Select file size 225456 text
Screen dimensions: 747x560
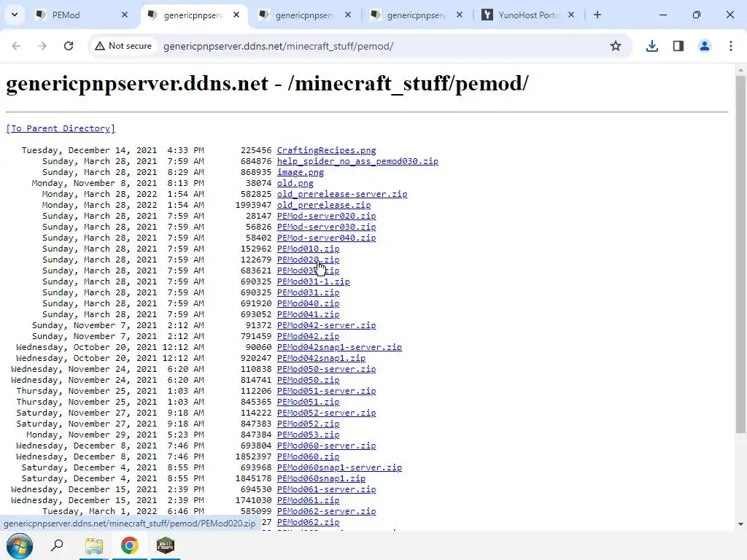point(256,150)
